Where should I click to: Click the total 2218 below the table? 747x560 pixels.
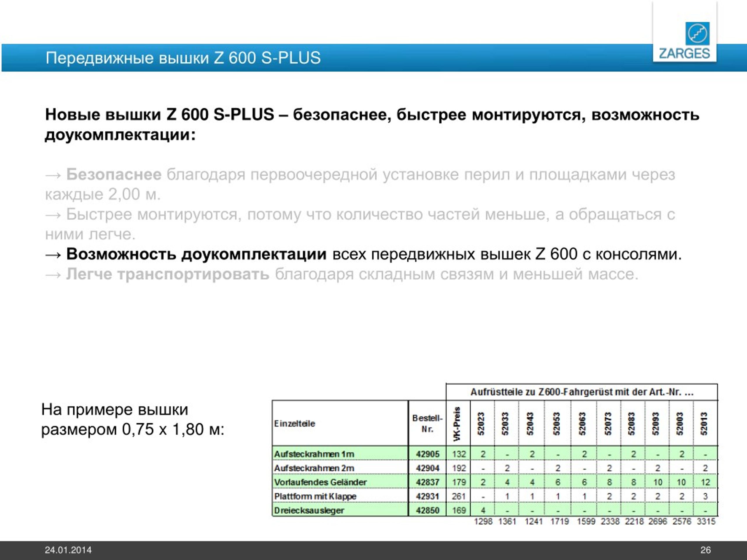tap(634, 521)
